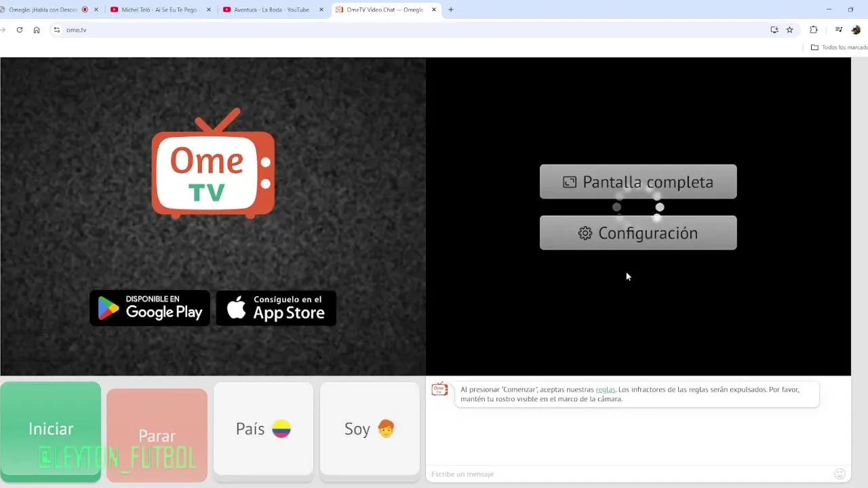Focus the ome.tv address bar
868x488 pixels.
[407, 30]
